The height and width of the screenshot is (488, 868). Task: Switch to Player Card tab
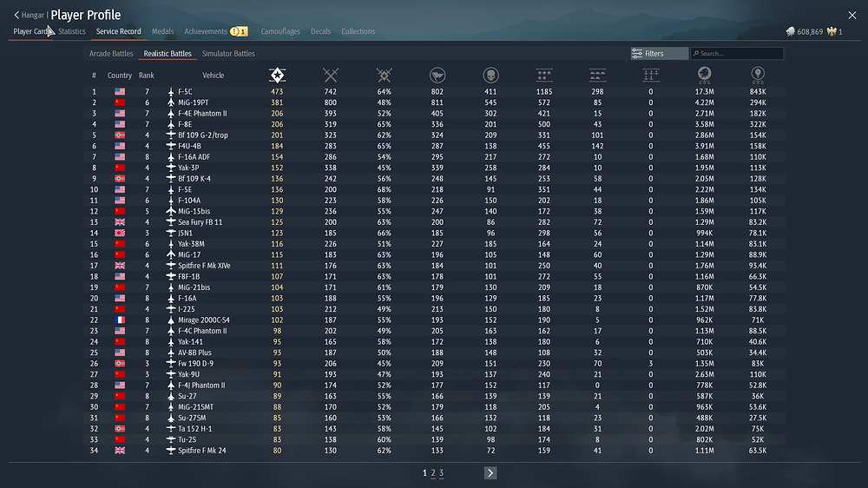click(x=31, y=31)
